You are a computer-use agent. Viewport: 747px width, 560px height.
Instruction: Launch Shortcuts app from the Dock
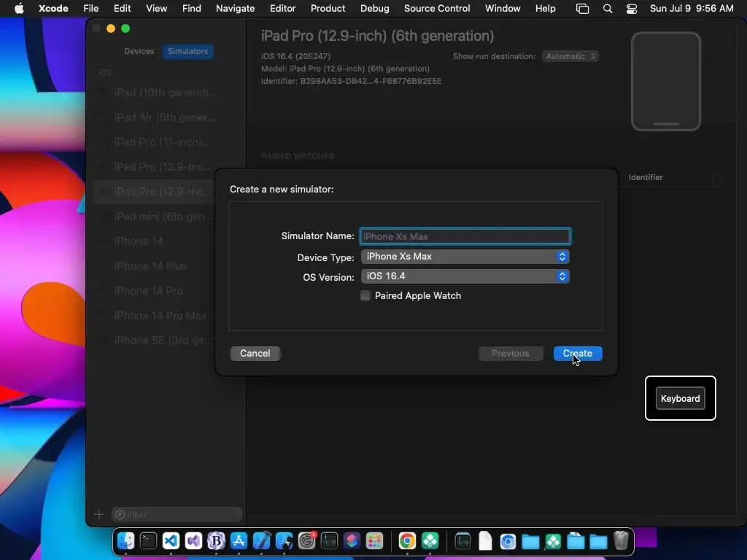352,541
